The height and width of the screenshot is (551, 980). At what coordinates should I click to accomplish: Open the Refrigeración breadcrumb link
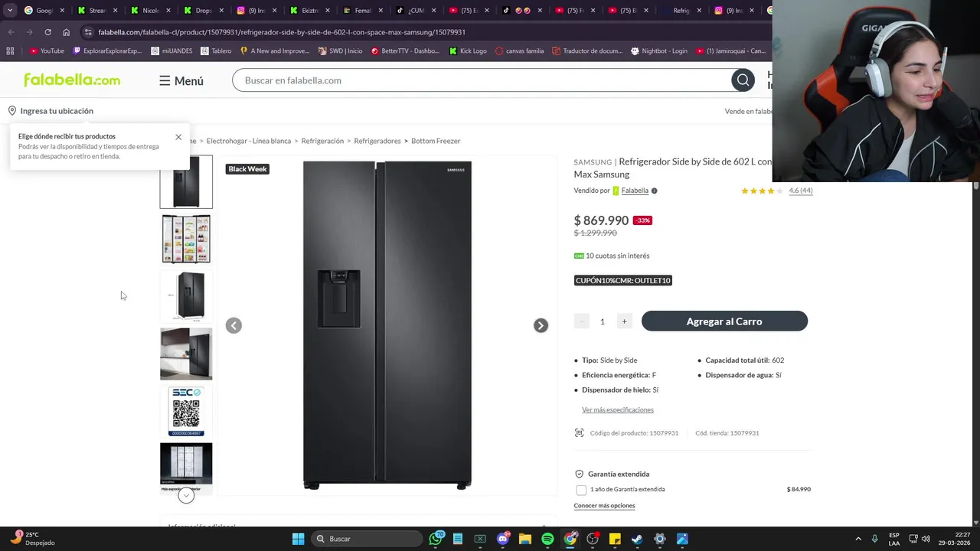[x=322, y=141]
